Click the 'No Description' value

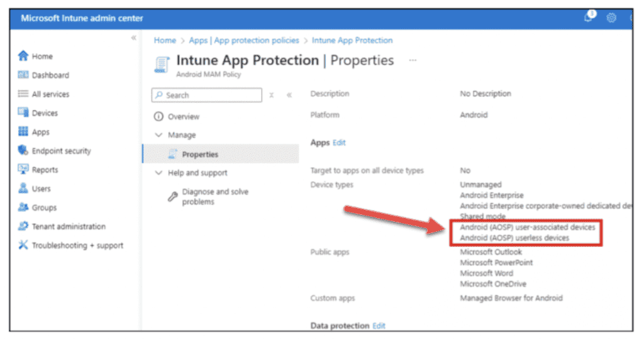[486, 94]
